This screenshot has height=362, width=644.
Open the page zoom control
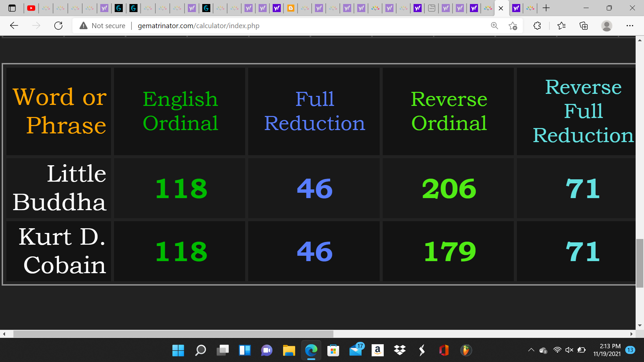(x=494, y=25)
